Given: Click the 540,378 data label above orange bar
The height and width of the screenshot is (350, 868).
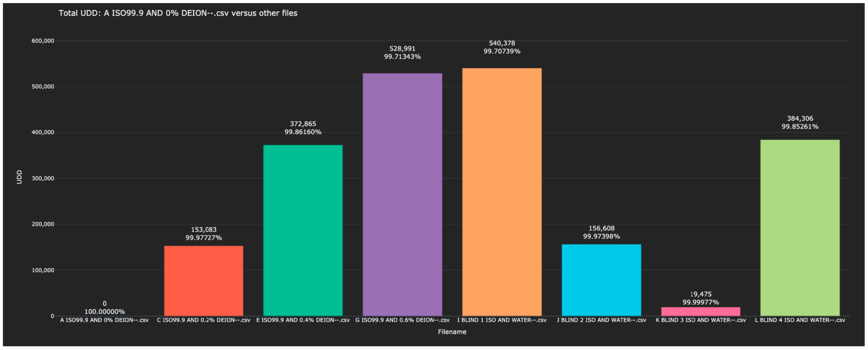Looking at the screenshot, I should coord(502,43).
